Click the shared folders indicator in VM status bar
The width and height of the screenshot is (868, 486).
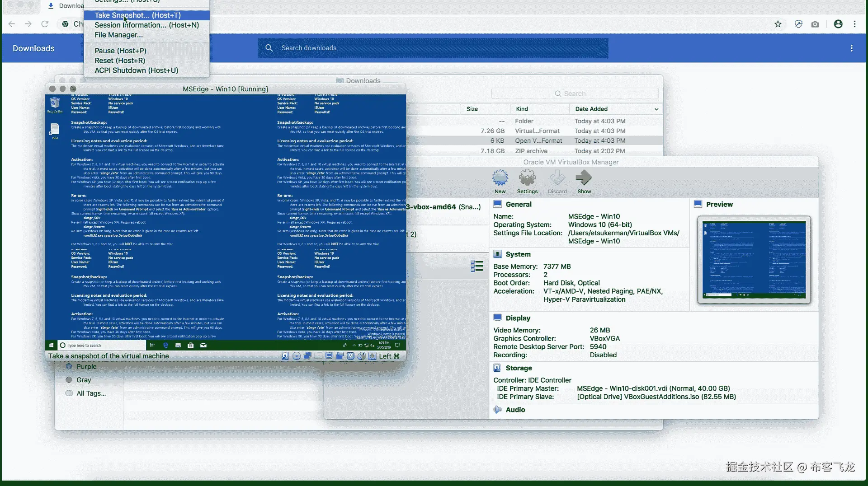tap(318, 356)
